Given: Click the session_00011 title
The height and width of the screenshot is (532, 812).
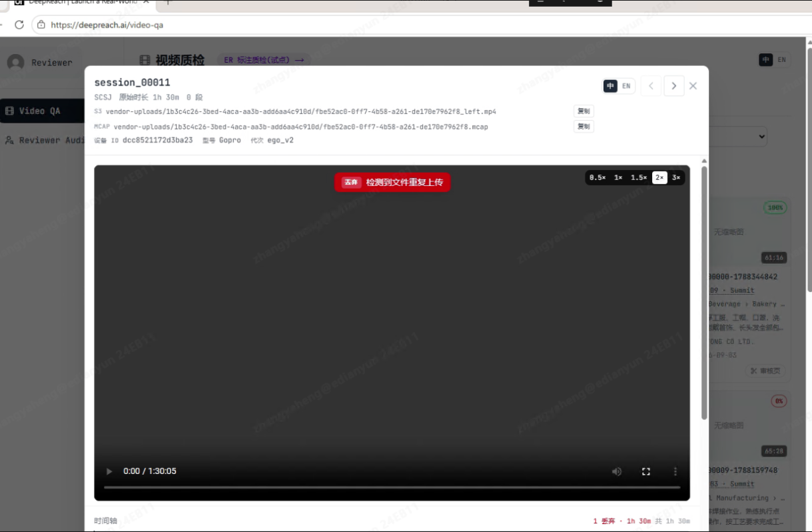Looking at the screenshot, I should pyautogui.click(x=133, y=83).
